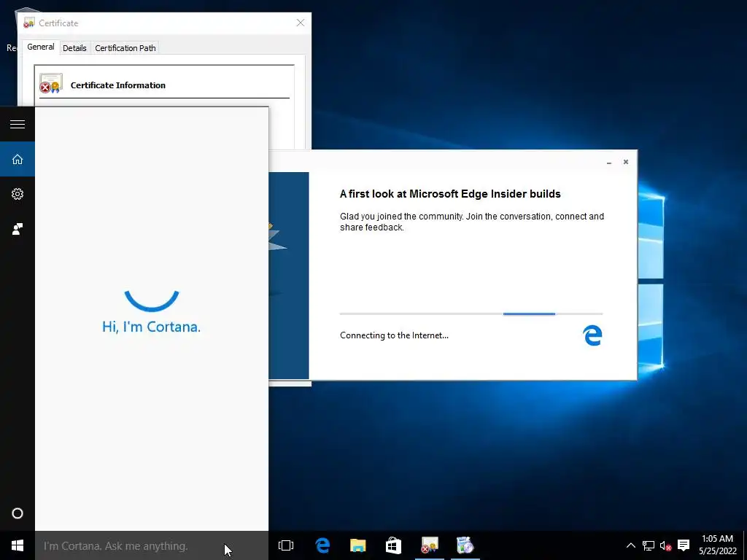Switch to Details tab in Certificate window
Screen dimensions: 747x560
tap(74, 48)
